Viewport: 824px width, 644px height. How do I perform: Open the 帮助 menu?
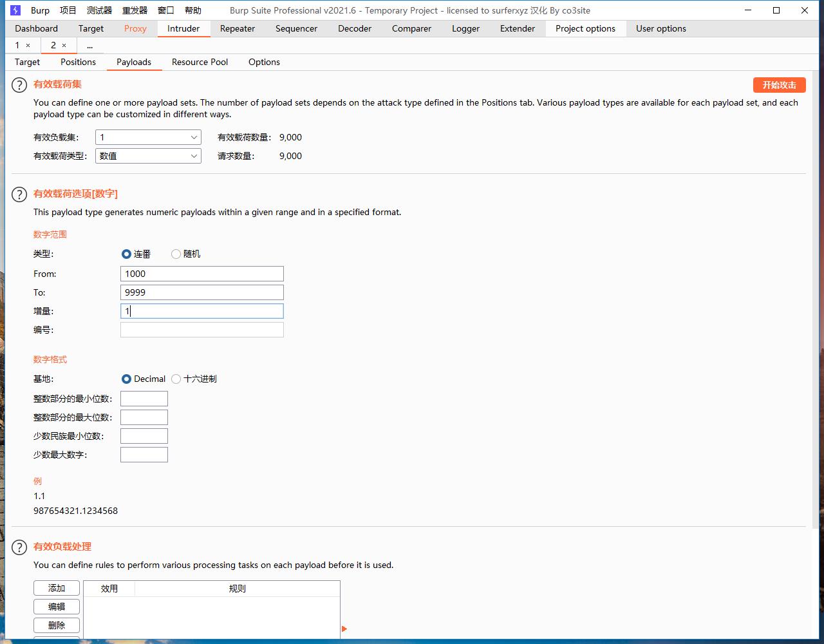(x=192, y=10)
